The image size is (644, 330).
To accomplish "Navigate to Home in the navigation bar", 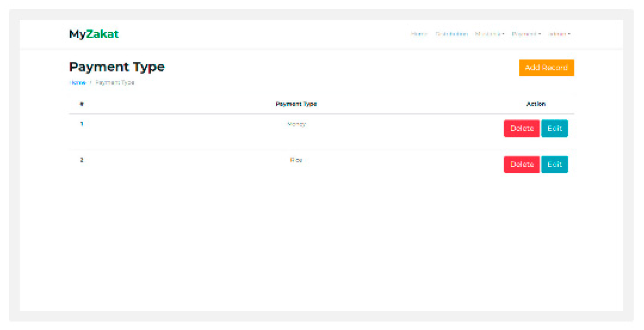I will (x=418, y=34).
